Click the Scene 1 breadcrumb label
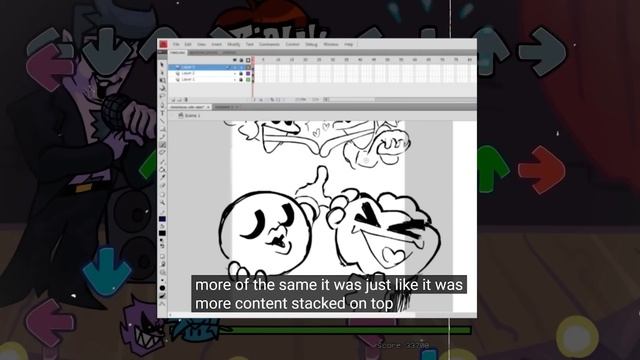Screen dimensions: 640x360 (192, 116)
